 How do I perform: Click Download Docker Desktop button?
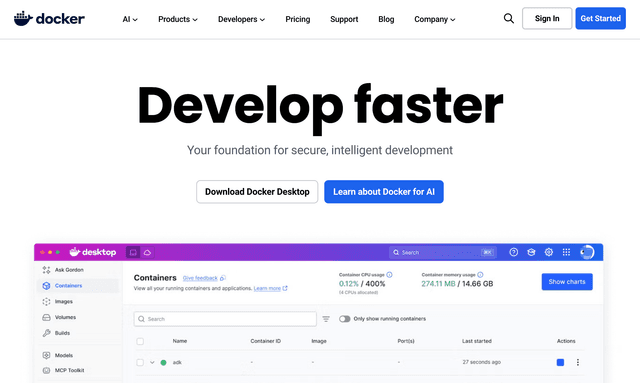pos(257,192)
